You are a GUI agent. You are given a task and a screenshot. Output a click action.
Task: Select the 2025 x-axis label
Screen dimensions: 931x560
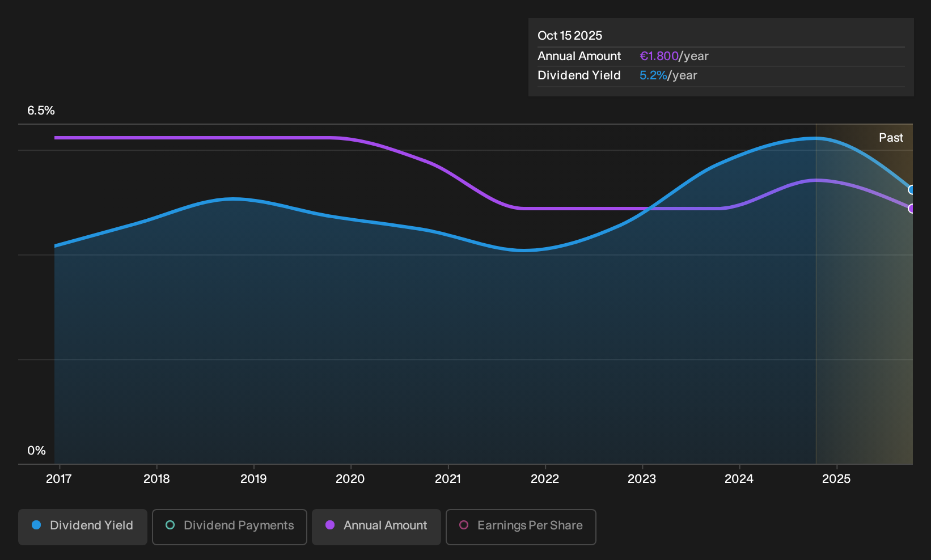coord(836,479)
